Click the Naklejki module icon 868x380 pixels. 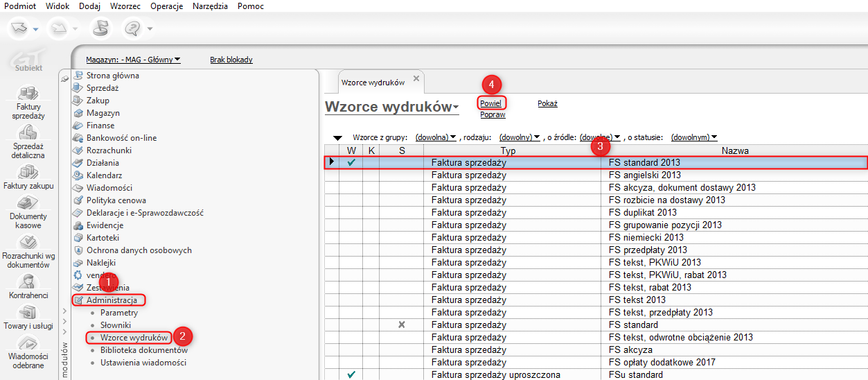click(x=78, y=263)
